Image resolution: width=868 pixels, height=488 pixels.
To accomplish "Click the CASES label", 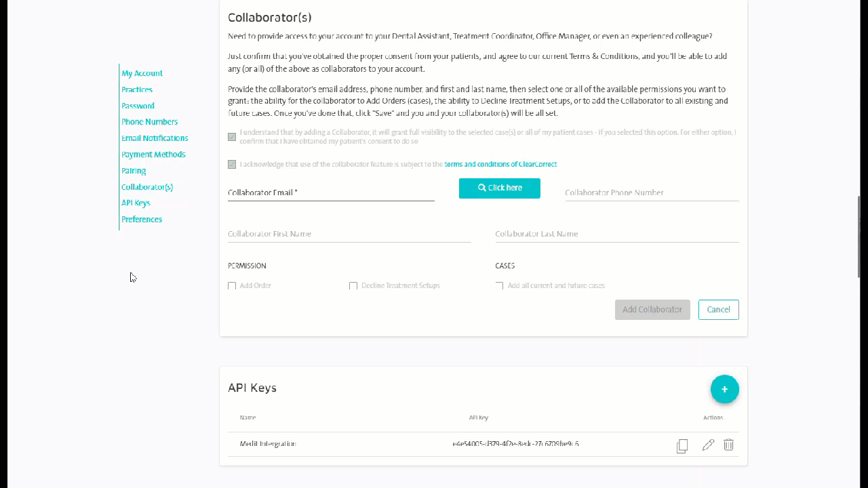I will pyautogui.click(x=505, y=266).
